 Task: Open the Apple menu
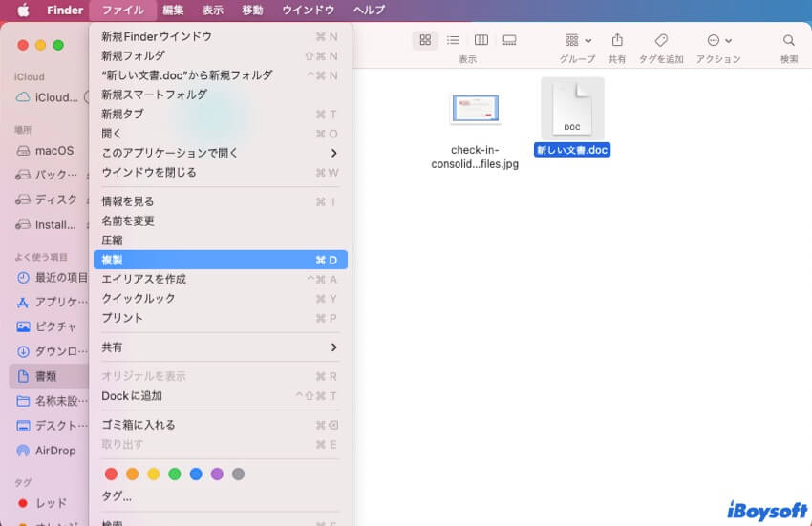(23, 10)
